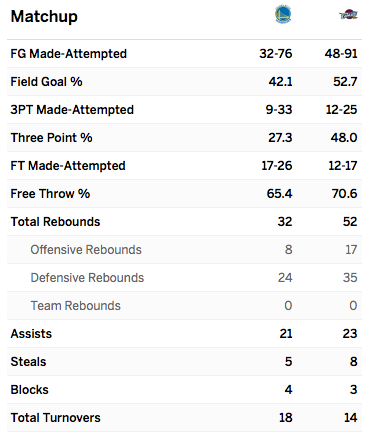Click the Offensive Rebounds sub-row
The image size is (372, 432).
184,250
